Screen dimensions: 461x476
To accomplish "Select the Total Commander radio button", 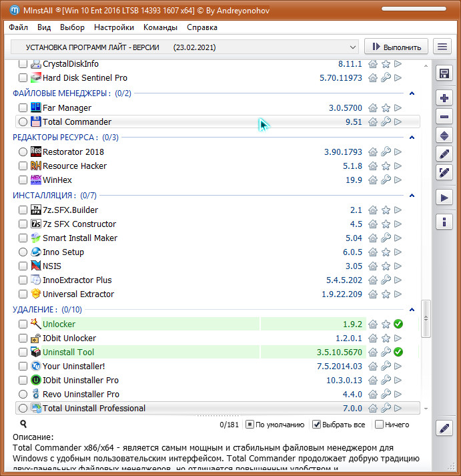I will pos(23,122).
